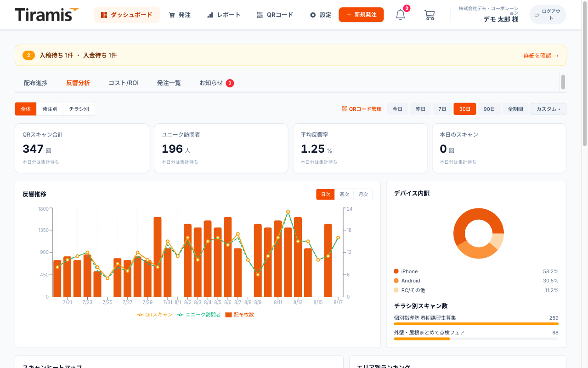This screenshot has width=588, height=368.
Task: Open the QRコード管理 link
Action: [x=362, y=109]
